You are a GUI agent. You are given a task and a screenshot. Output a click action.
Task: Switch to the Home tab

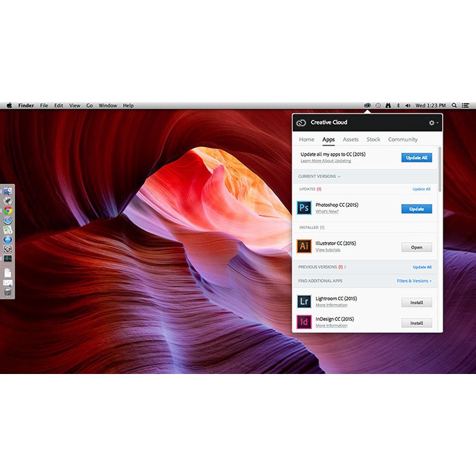point(306,139)
